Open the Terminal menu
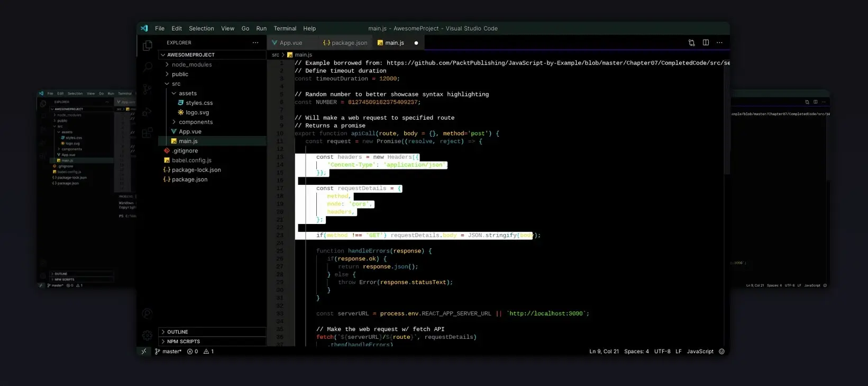868x386 pixels. (x=285, y=29)
